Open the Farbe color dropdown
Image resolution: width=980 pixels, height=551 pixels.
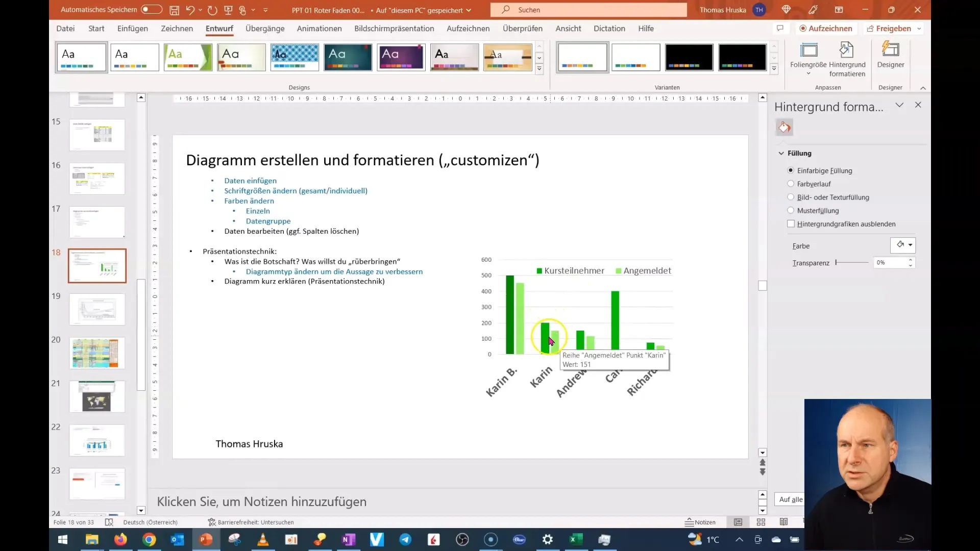click(909, 244)
